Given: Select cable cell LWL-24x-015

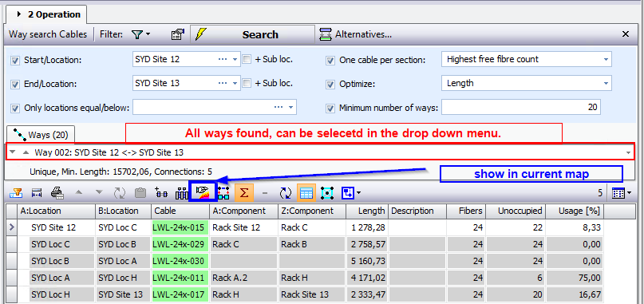Looking at the screenshot, I should (x=180, y=227).
